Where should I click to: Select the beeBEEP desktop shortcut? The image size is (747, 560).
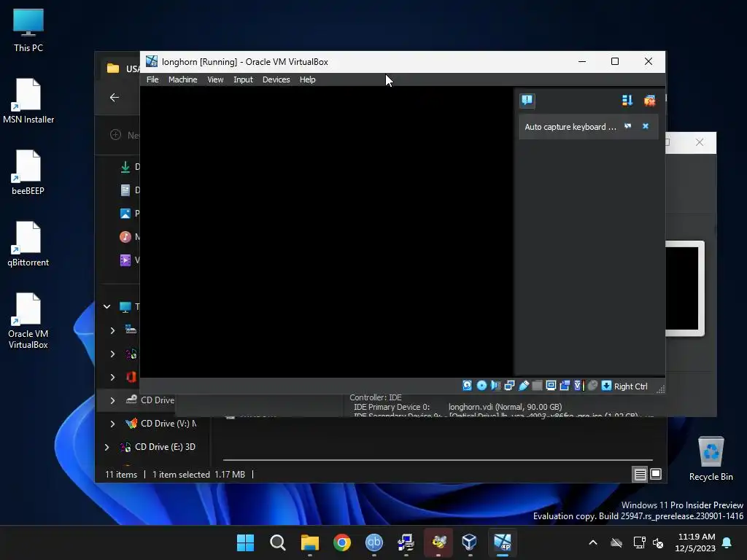point(28,172)
